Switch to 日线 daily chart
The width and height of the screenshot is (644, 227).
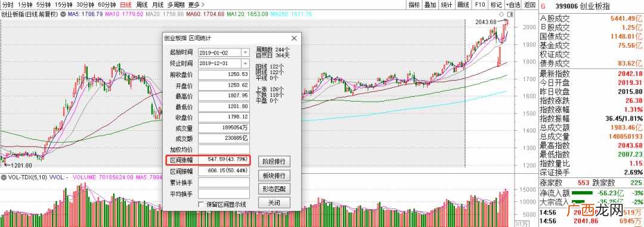point(126,5)
